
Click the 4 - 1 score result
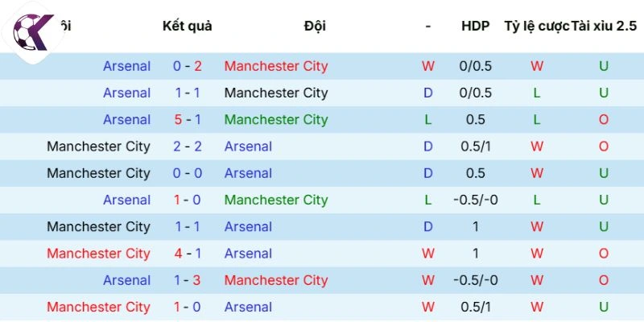(187, 254)
